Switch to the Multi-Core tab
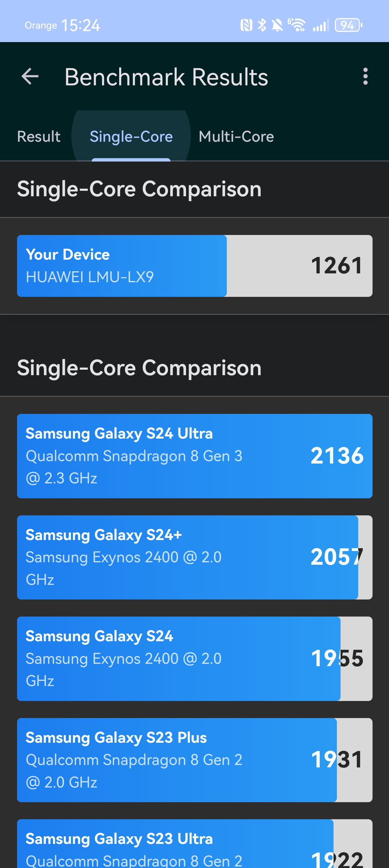 click(x=236, y=137)
